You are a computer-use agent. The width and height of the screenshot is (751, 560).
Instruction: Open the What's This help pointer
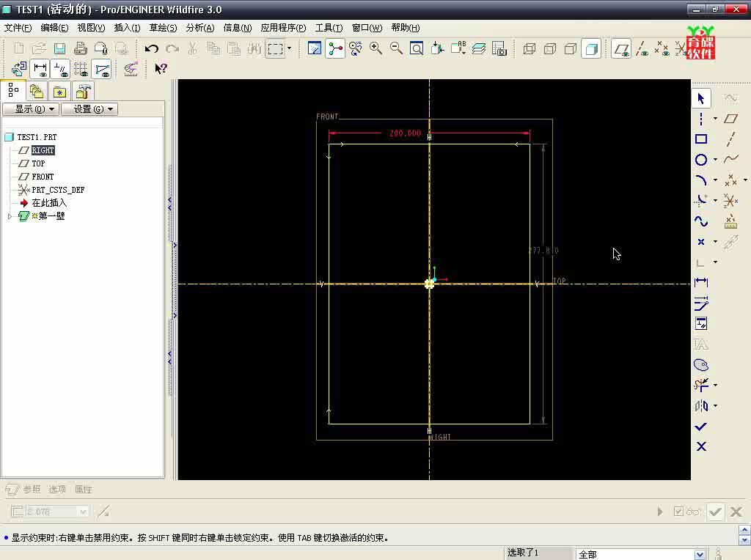(x=161, y=69)
